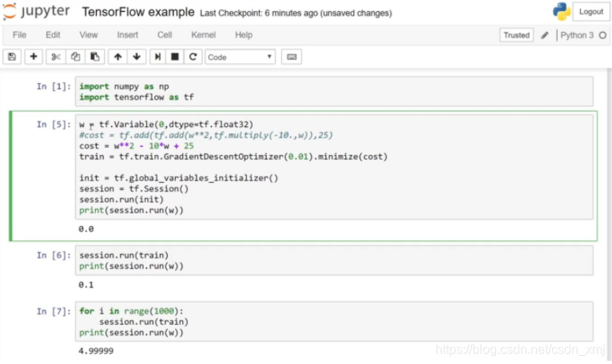Open the Help menu
Image resolution: width=612 pixels, height=364 pixels.
coord(244,35)
